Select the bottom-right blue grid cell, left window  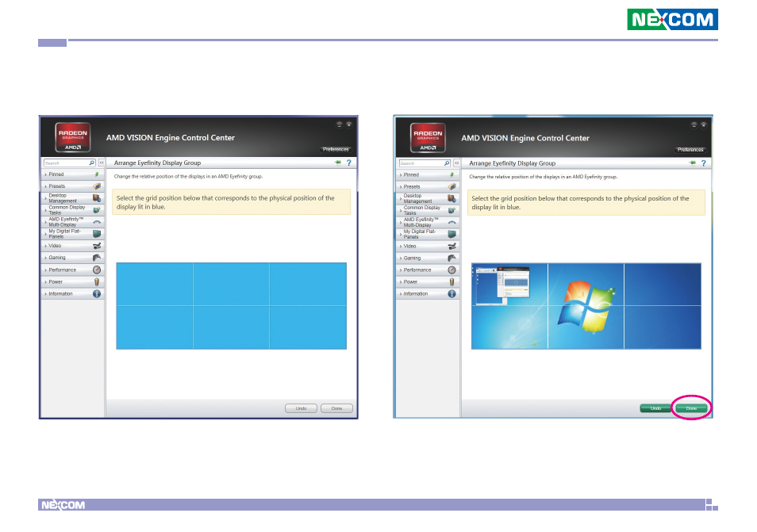tap(308, 327)
